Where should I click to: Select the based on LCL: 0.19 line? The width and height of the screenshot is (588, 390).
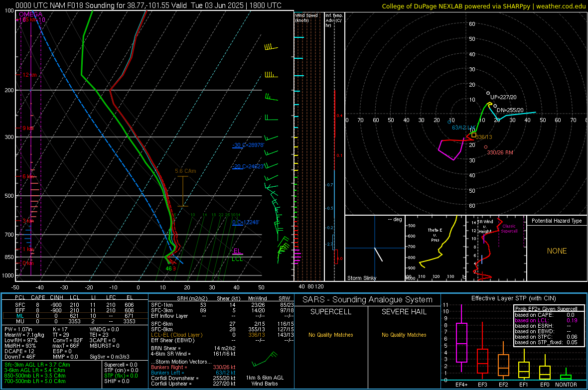pos(546,320)
